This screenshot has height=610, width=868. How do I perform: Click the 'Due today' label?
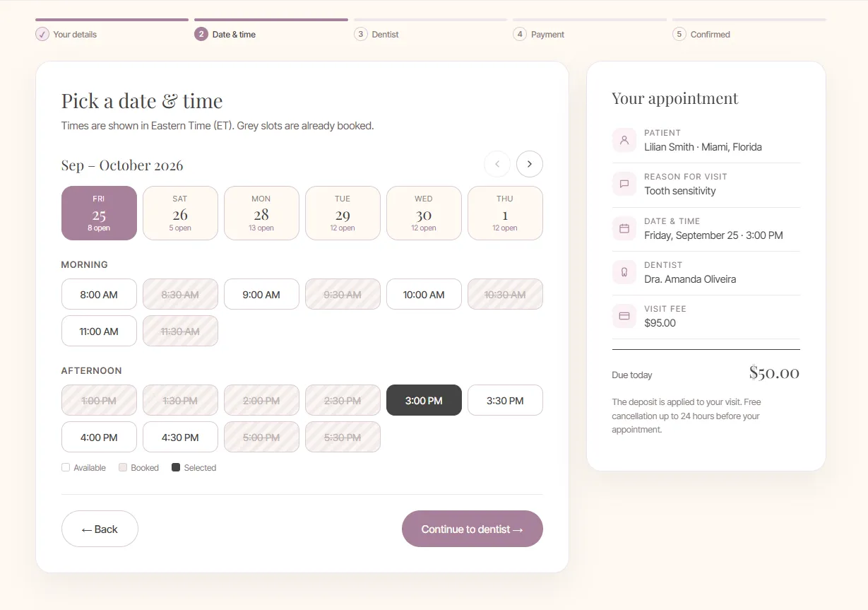click(632, 375)
